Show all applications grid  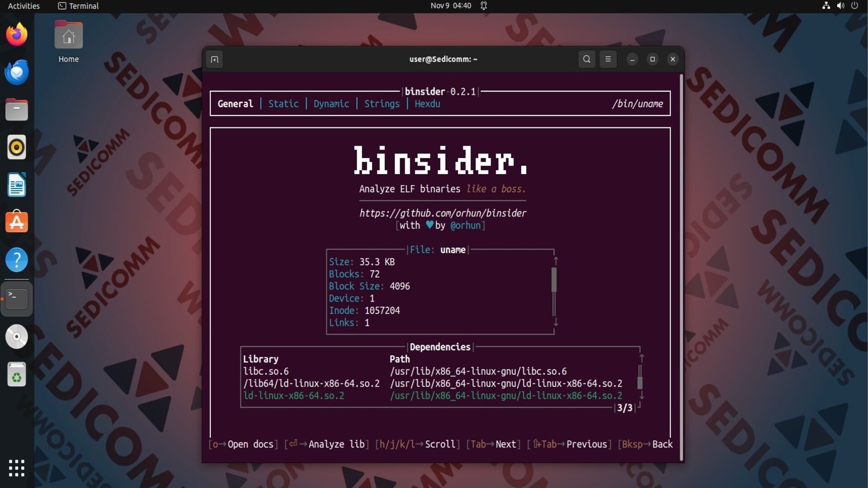(x=17, y=468)
